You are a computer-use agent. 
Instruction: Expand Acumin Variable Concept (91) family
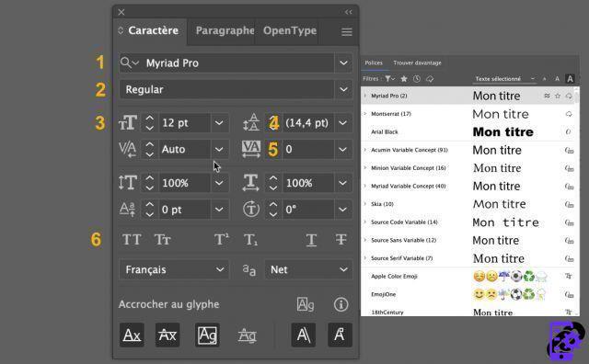[364, 150]
